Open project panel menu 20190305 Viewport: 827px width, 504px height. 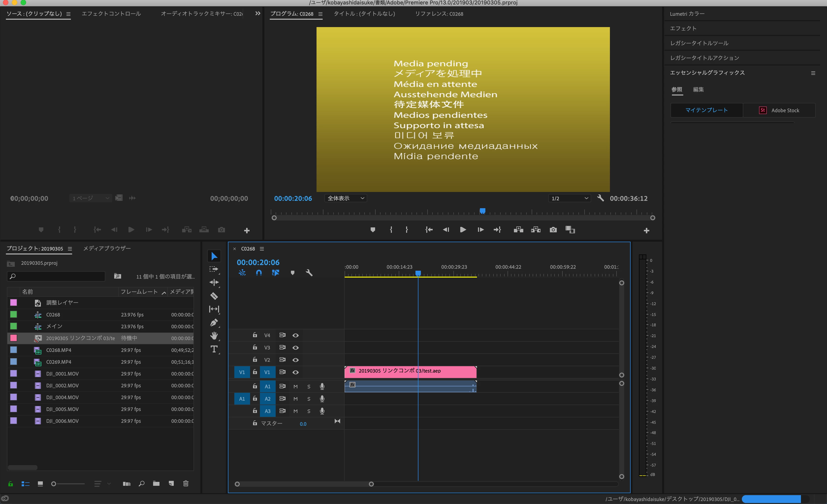point(70,249)
